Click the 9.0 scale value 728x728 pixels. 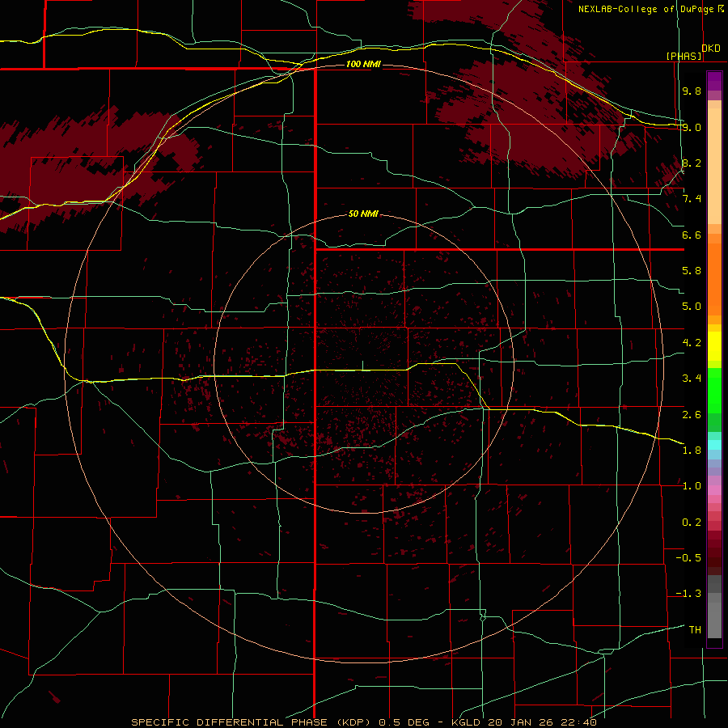[692, 127]
